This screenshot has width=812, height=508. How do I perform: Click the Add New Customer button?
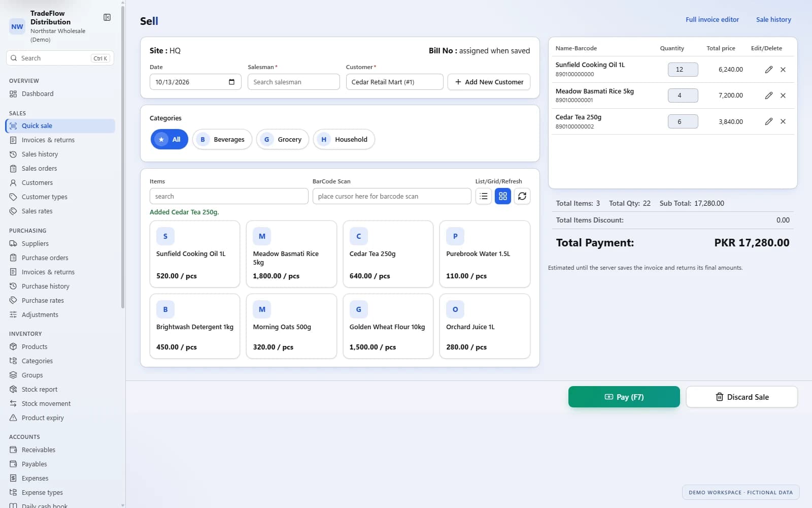[489, 82]
